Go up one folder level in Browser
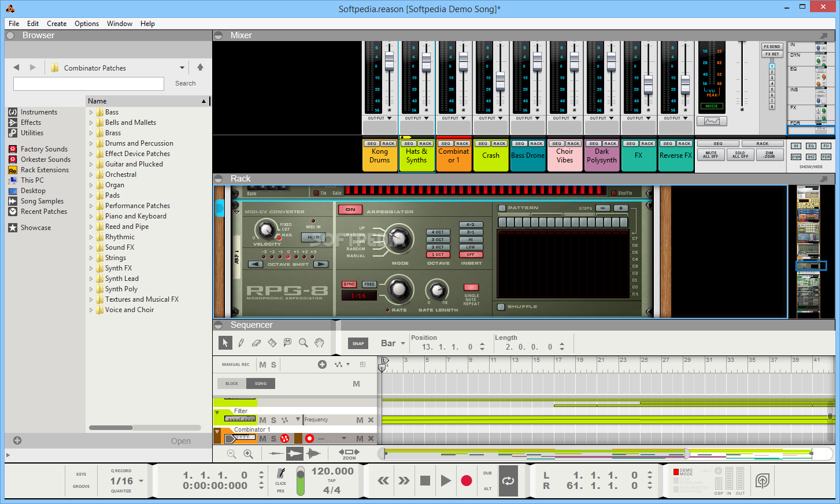The image size is (840, 504). (x=200, y=68)
